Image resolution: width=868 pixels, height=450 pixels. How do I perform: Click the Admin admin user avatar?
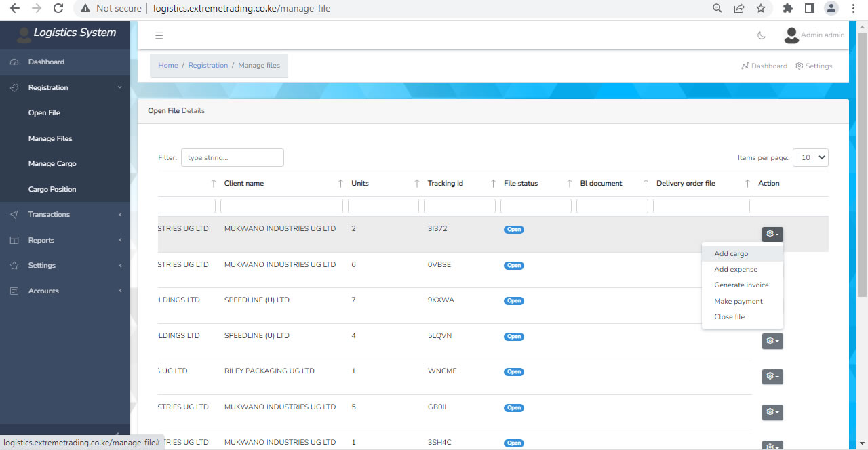coord(791,35)
